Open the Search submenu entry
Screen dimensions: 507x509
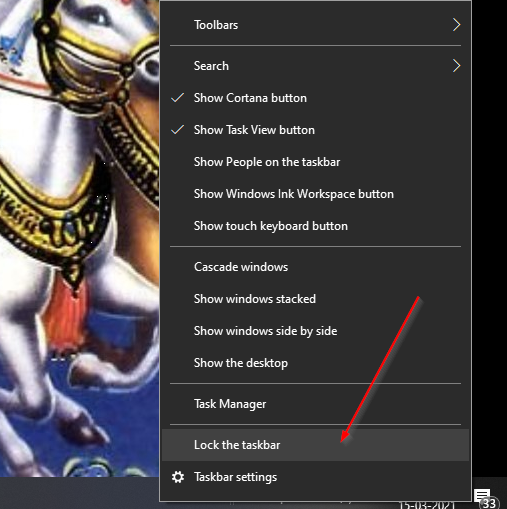coord(315,66)
